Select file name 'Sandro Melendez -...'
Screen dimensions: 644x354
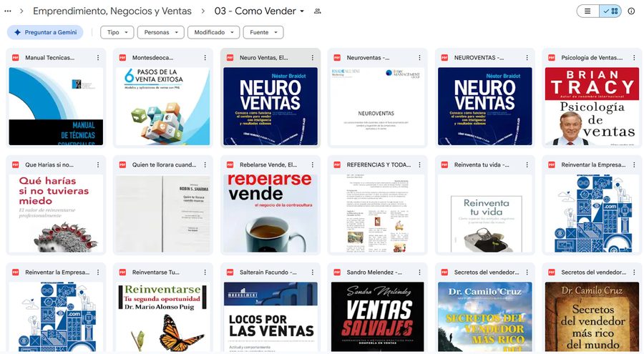pos(374,272)
